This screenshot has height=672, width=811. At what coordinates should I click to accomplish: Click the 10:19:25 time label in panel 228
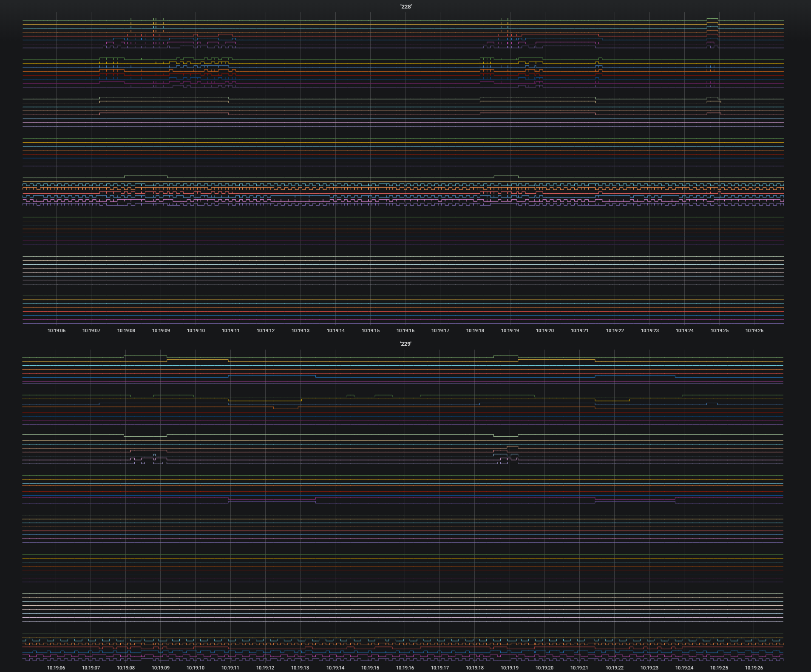click(720, 330)
